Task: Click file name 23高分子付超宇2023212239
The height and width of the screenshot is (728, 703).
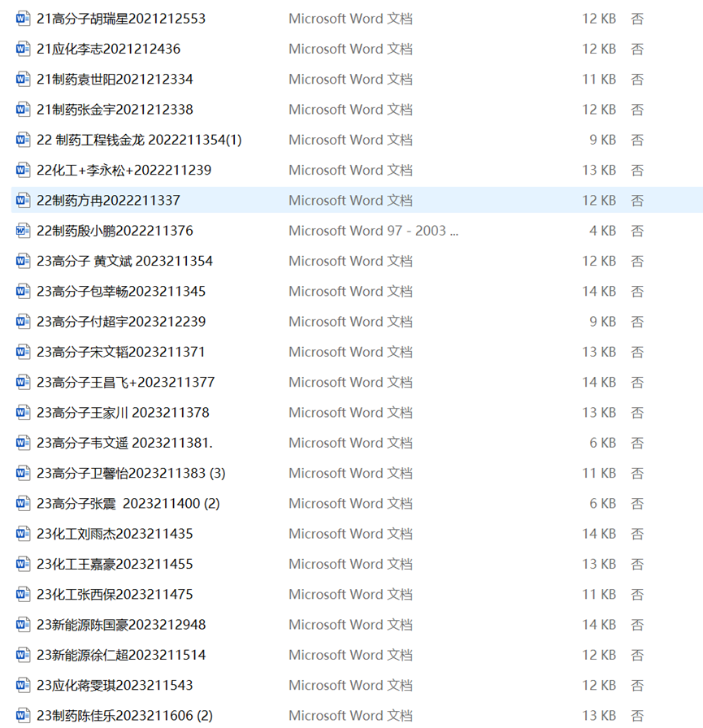Action: tap(121, 321)
